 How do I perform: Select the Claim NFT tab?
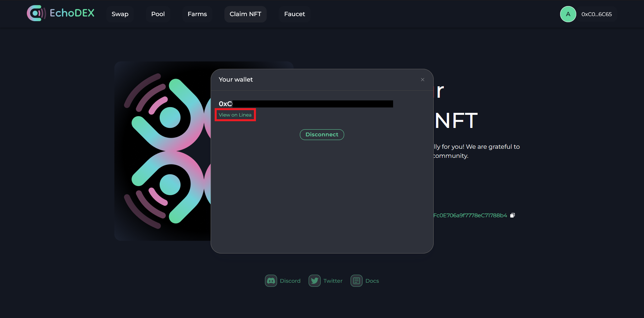click(245, 14)
